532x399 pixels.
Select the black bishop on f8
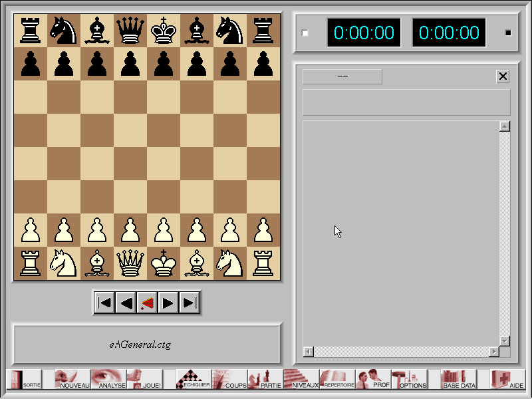(197, 31)
